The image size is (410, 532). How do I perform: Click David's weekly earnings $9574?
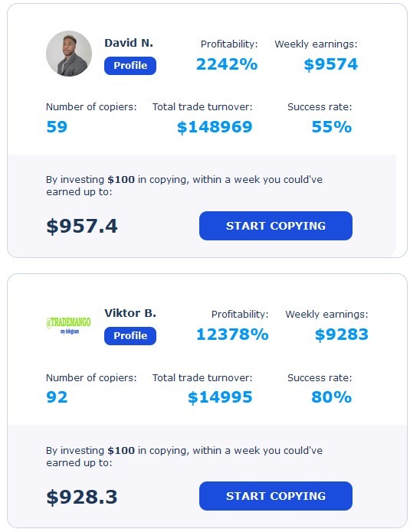tap(331, 64)
